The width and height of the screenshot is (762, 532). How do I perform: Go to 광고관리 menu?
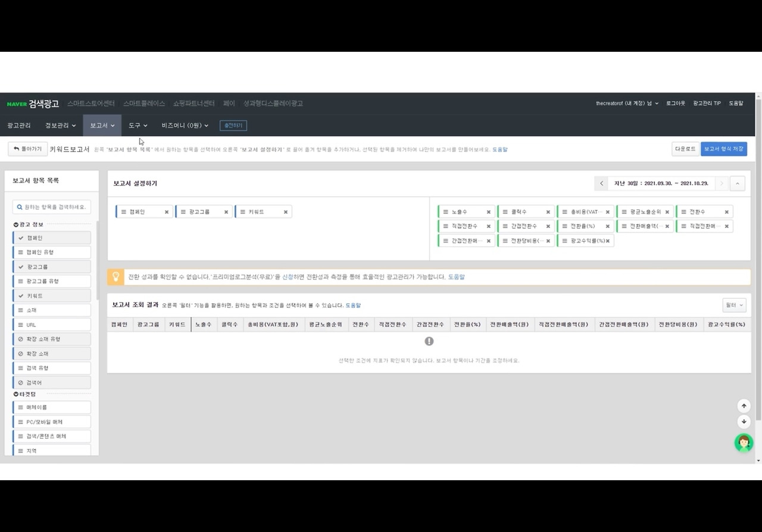click(x=19, y=126)
